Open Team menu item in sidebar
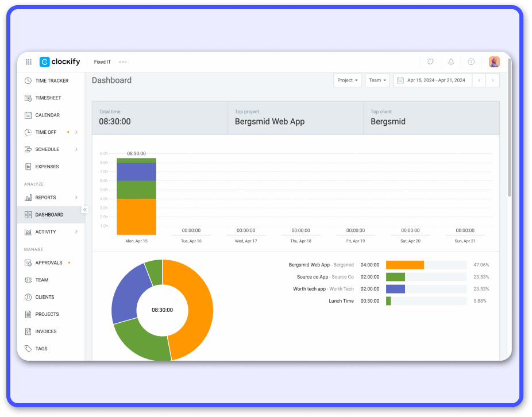Image resolution: width=532 pixels, height=417 pixels. coord(51,280)
